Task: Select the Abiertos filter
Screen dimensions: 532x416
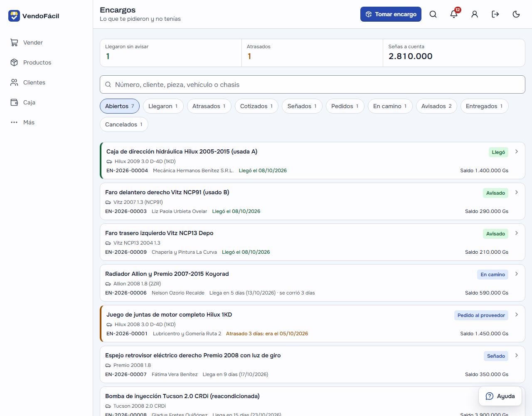Action: coord(120,106)
